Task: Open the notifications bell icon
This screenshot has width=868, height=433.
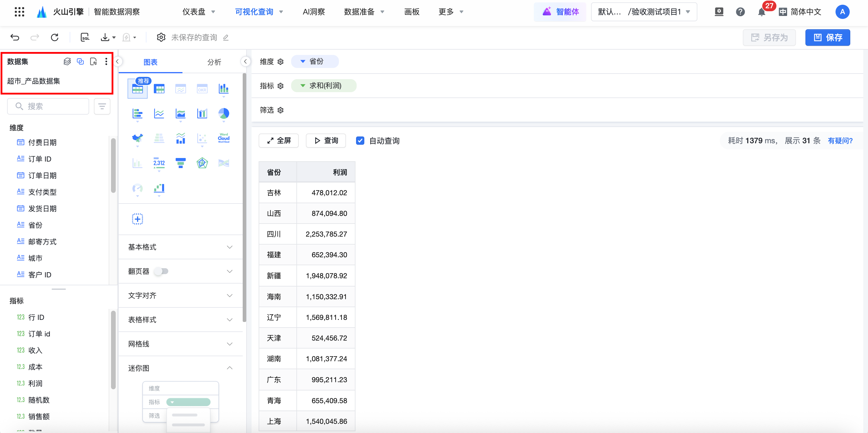Action: 761,12
